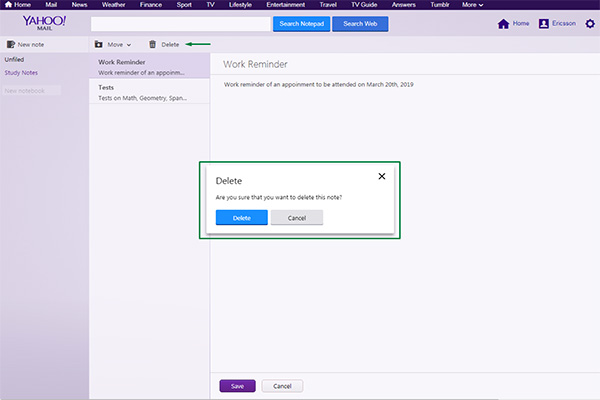Click Cancel next to the Save button
The height and width of the screenshot is (400, 600).
(x=282, y=386)
